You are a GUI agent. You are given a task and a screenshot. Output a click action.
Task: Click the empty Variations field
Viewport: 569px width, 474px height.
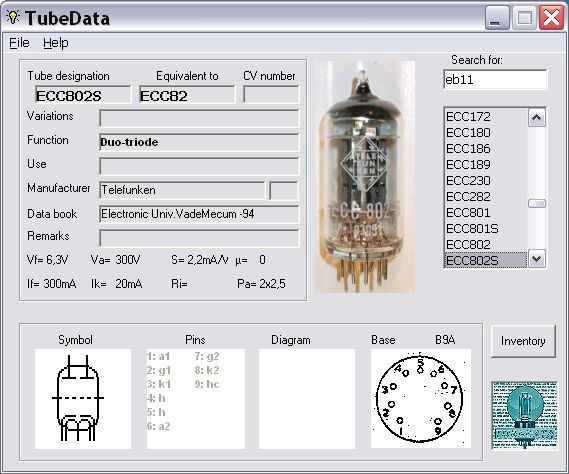coord(199,118)
